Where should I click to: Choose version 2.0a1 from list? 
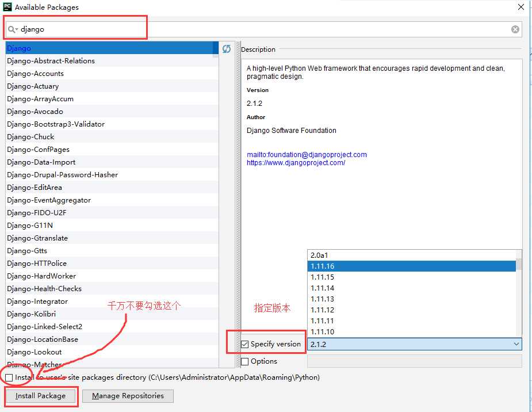point(412,255)
